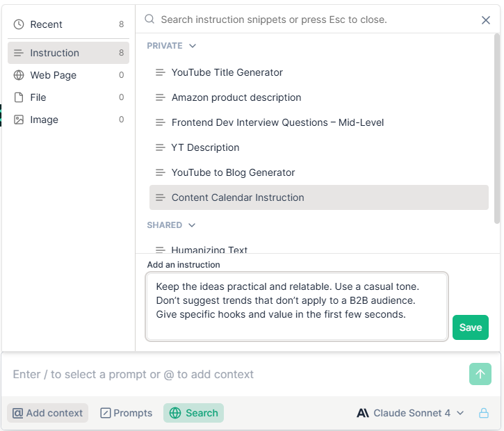Click the snippet list scrollbar
This screenshot has height=431, width=504.
point(496,129)
